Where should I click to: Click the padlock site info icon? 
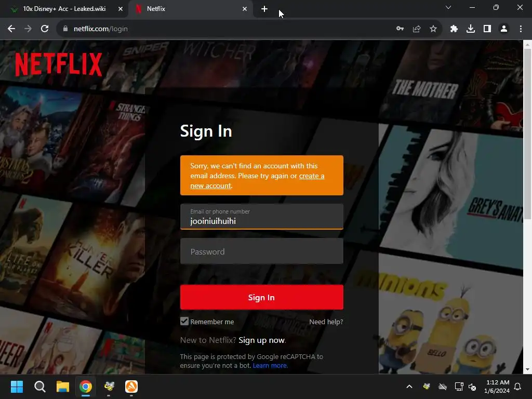(65, 29)
